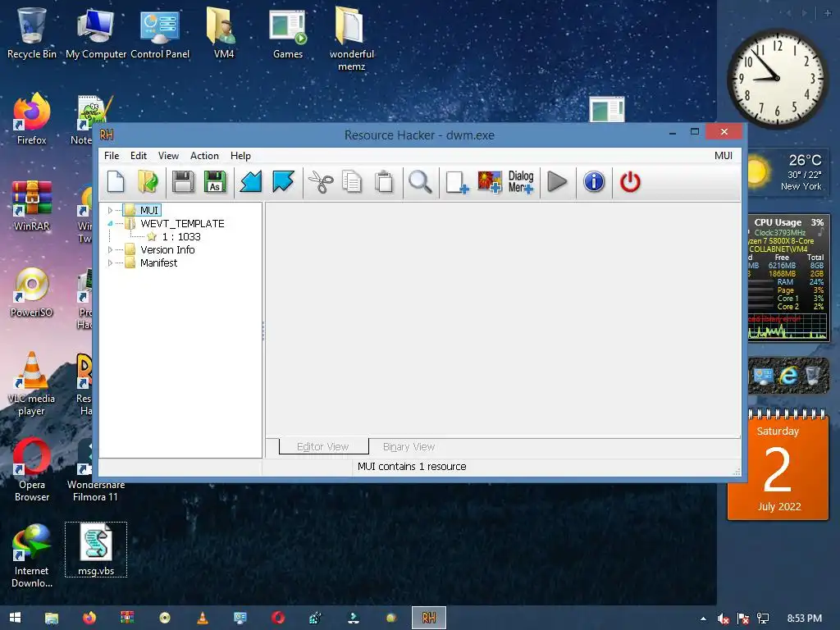The image size is (840, 630).
Task: Paste with the clipboard icon
Action: point(384,181)
